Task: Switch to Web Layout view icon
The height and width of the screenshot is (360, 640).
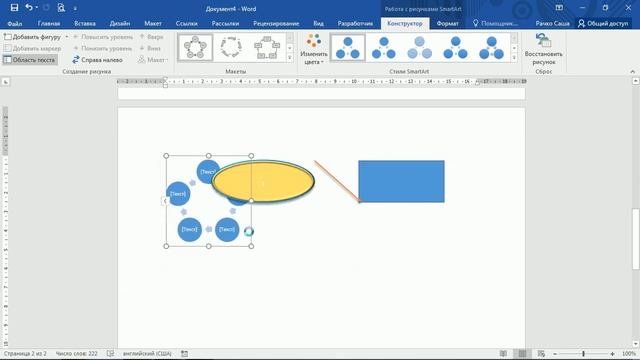Action: [541, 353]
